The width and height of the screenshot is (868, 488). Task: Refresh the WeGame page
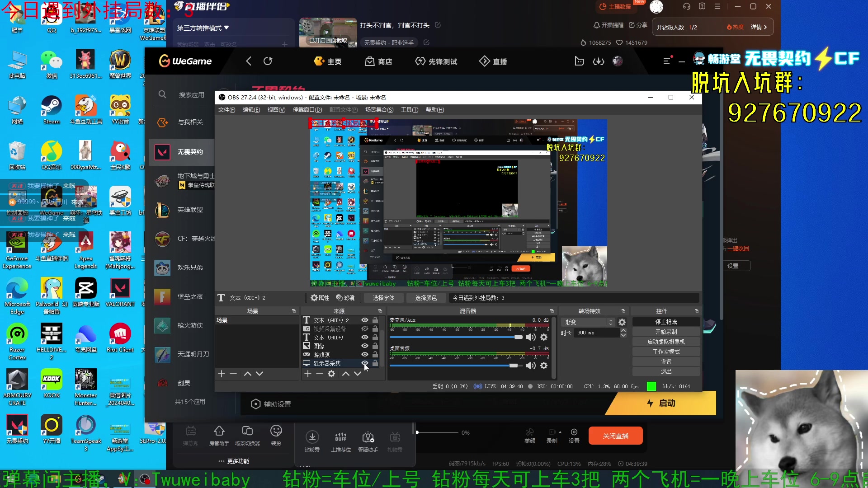[x=268, y=61]
